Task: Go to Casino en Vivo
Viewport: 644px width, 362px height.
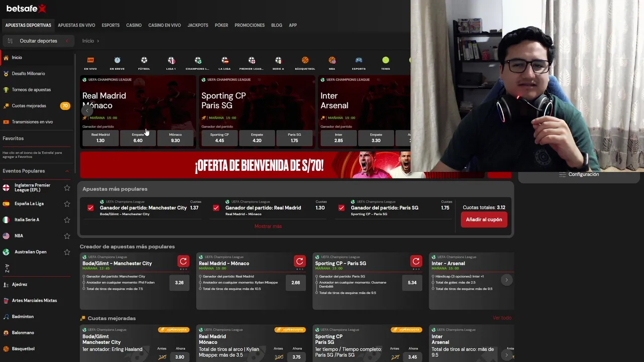Action: click(x=165, y=25)
